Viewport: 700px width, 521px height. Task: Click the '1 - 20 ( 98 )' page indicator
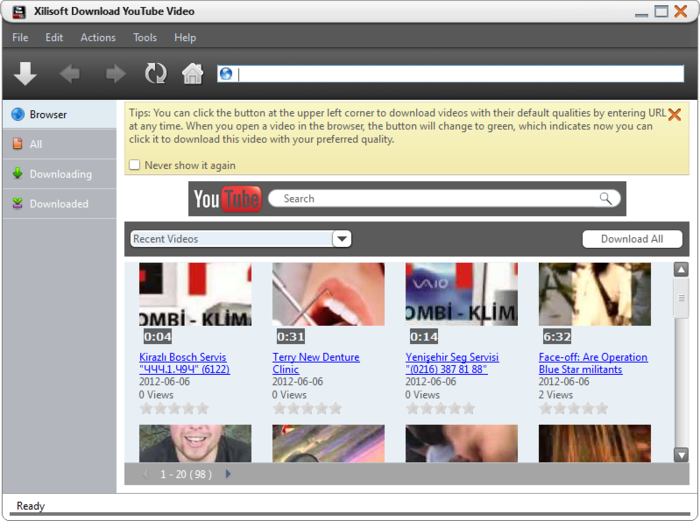[186, 474]
